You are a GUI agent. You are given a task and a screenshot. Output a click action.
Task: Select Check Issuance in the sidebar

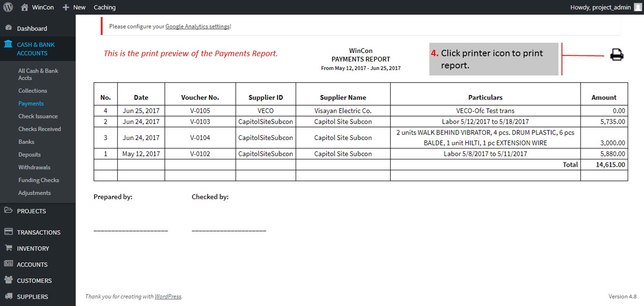[38, 116]
